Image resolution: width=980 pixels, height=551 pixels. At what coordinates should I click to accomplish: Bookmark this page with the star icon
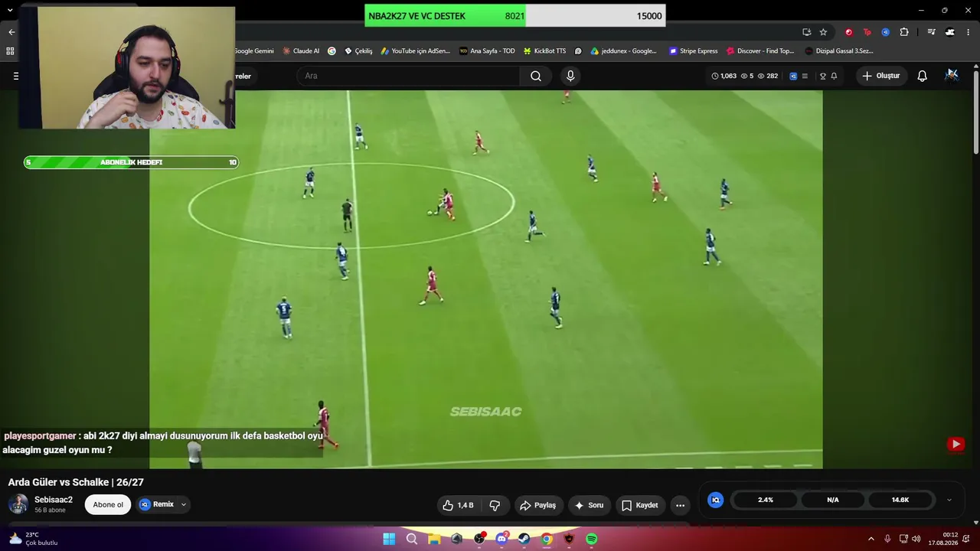[x=823, y=32]
